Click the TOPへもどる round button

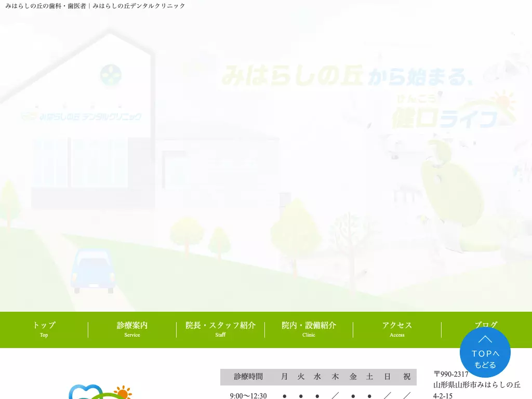click(x=485, y=353)
